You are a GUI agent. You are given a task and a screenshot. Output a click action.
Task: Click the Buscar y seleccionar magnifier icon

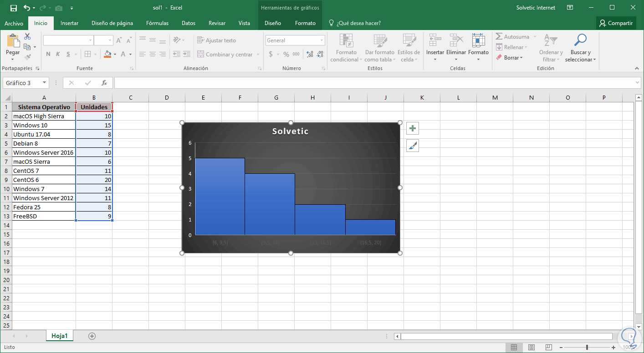coord(580,40)
